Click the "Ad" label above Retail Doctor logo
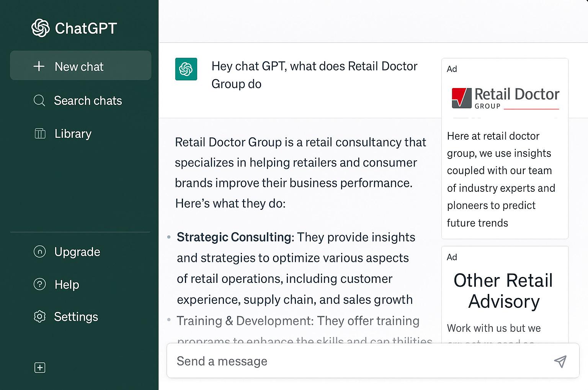588x390 pixels. coord(452,69)
